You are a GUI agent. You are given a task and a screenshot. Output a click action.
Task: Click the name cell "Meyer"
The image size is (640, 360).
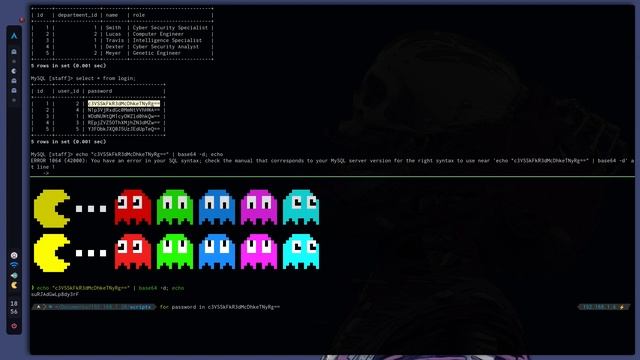(113, 53)
